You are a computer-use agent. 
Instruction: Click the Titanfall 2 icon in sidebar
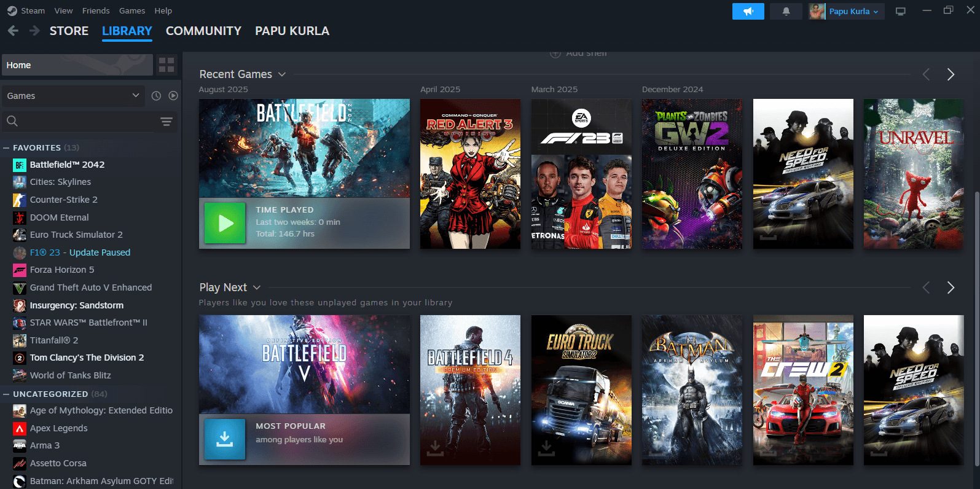20,340
